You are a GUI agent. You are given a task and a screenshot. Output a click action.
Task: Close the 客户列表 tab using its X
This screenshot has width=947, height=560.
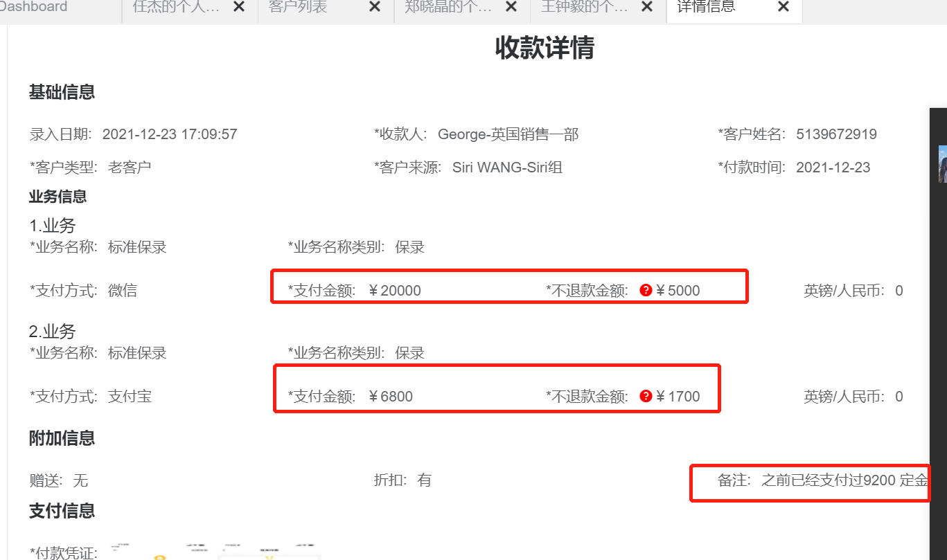[x=374, y=7]
